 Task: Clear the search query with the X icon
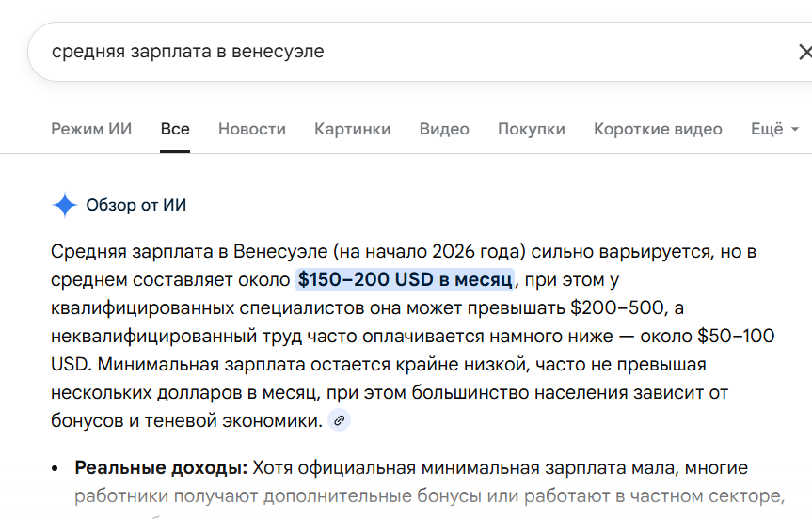point(804,52)
